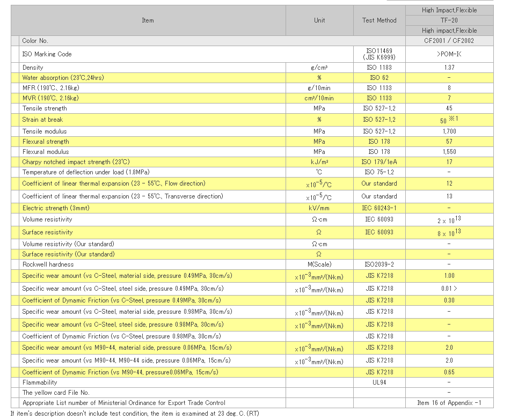Select the 'ISO 75-1,2' test method cell
The width and height of the screenshot is (518, 420).
point(380,172)
